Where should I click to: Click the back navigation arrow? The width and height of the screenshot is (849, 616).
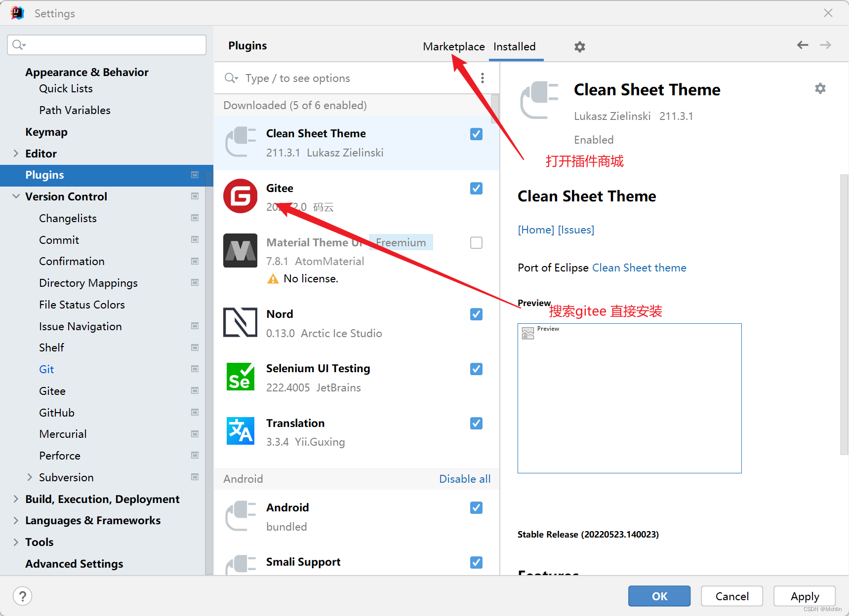(803, 45)
